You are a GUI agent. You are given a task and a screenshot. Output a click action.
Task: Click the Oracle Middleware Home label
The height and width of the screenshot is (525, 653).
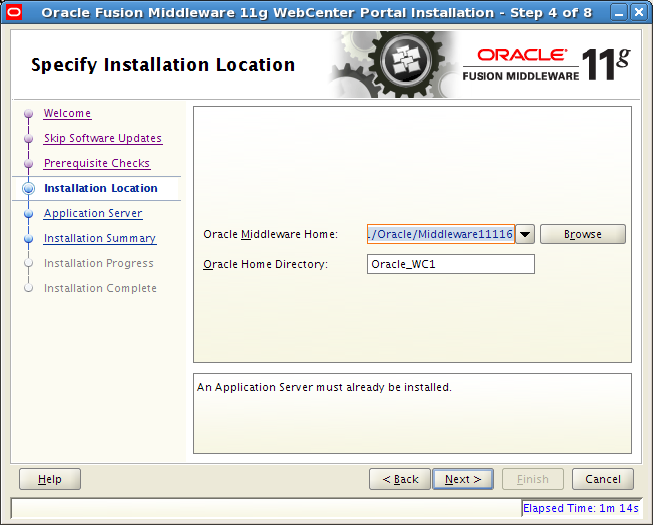(x=270, y=234)
